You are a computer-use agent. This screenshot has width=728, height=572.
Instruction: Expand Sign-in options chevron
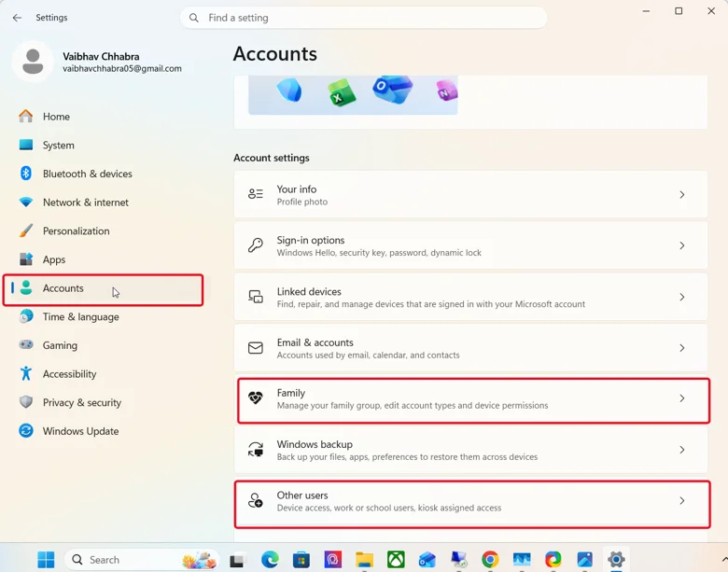(x=682, y=245)
